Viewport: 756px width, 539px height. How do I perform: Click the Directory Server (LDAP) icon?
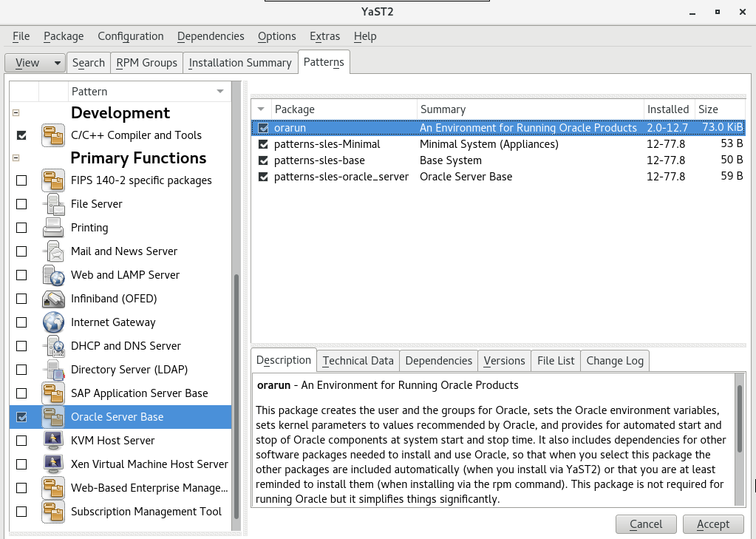click(53, 370)
